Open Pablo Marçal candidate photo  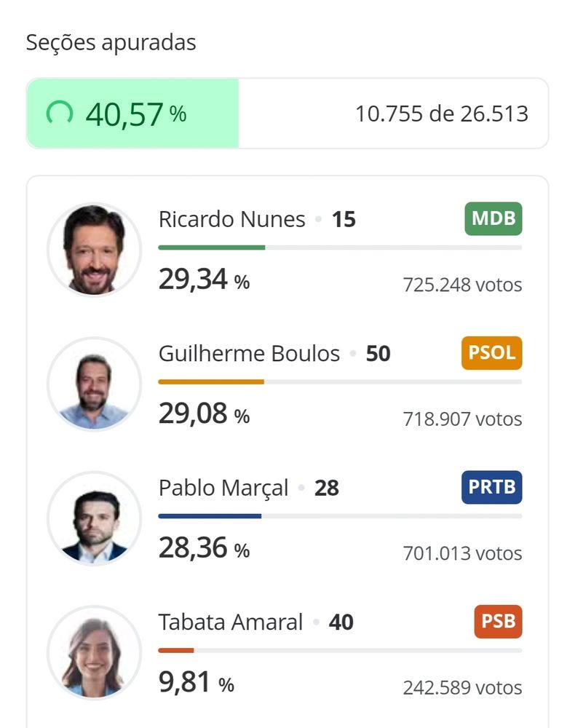(94, 518)
